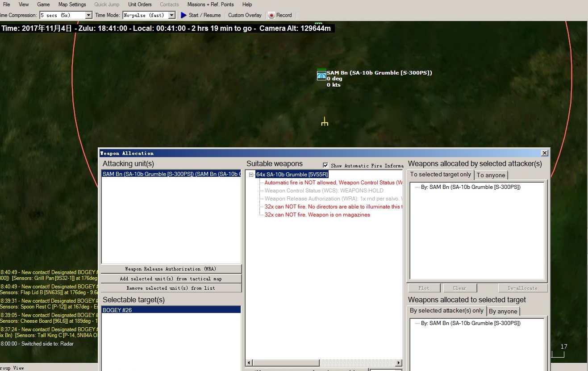
Task: Open the View menu
Action: 24,4
